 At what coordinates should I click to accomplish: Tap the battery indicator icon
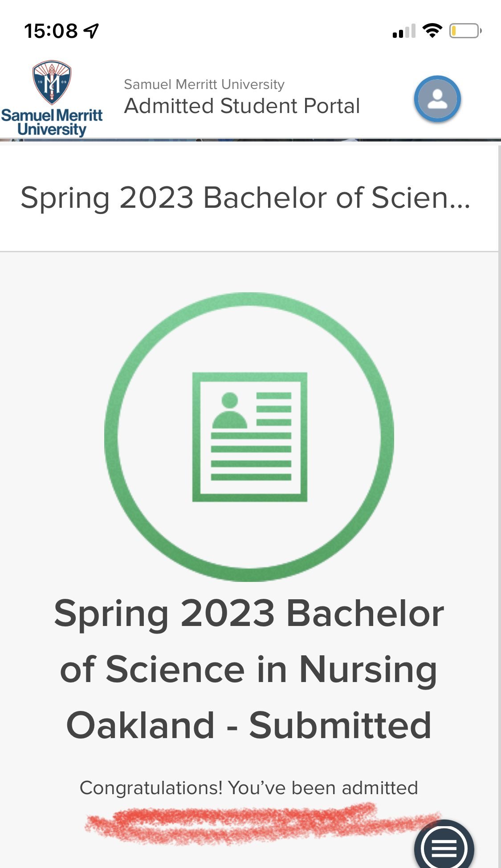click(465, 31)
